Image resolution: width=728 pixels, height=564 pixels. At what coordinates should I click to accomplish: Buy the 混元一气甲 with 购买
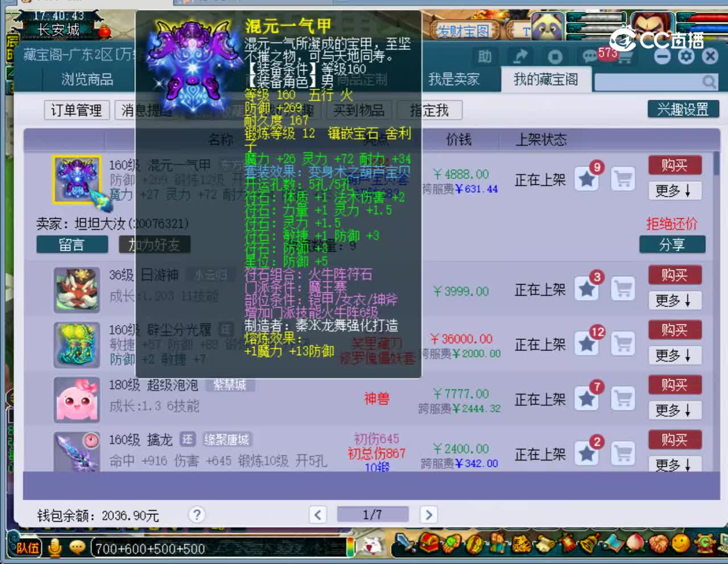tap(675, 165)
